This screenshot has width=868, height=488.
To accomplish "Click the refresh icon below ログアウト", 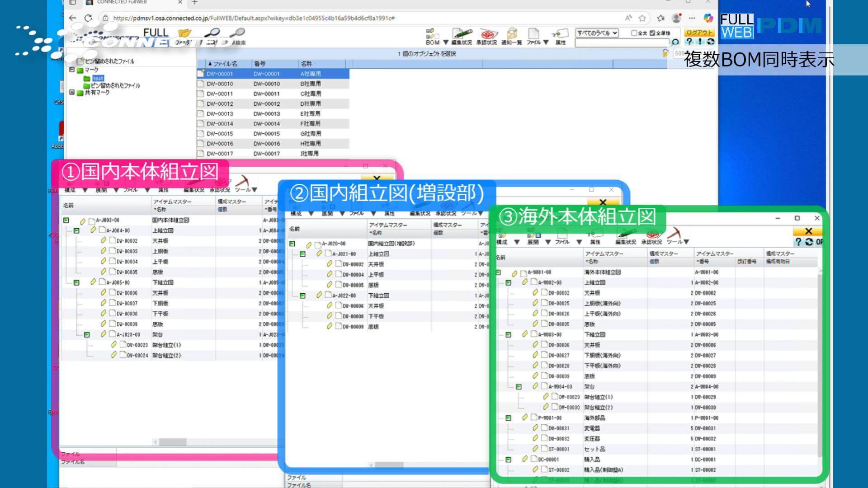I will pos(711,42).
